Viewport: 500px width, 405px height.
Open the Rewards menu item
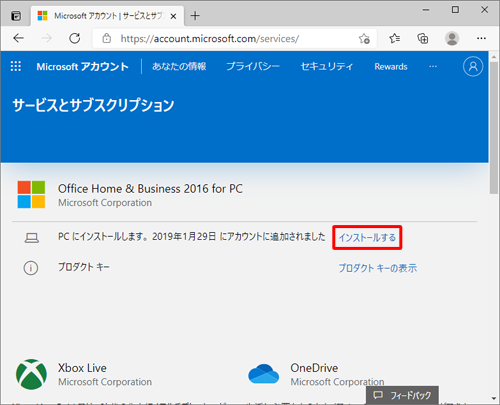[391, 67]
